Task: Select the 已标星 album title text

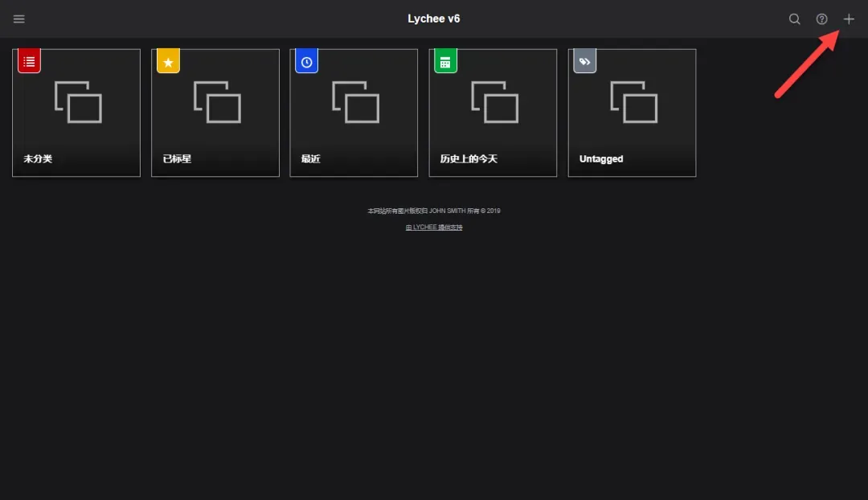Action: pyautogui.click(x=177, y=159)
